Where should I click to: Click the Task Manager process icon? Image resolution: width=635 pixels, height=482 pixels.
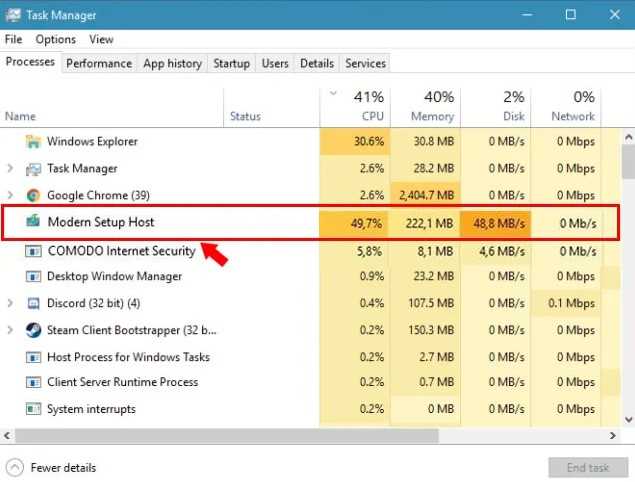(33, 168)
